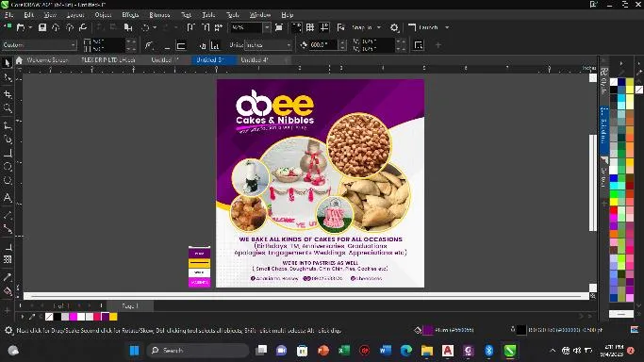Toggle Portrait page orientation
Image resolution: width=644 pixels, height=362 pixels.
point(167,45)
